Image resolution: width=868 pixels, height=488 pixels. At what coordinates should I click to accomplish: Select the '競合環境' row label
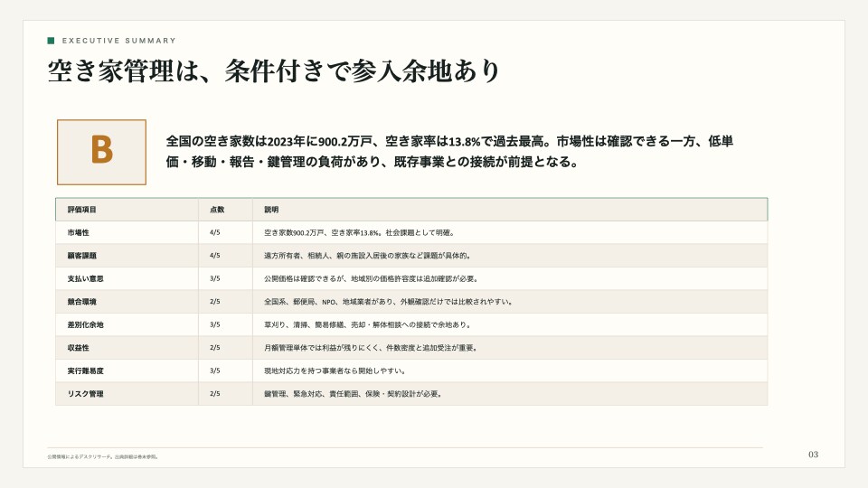82,302
